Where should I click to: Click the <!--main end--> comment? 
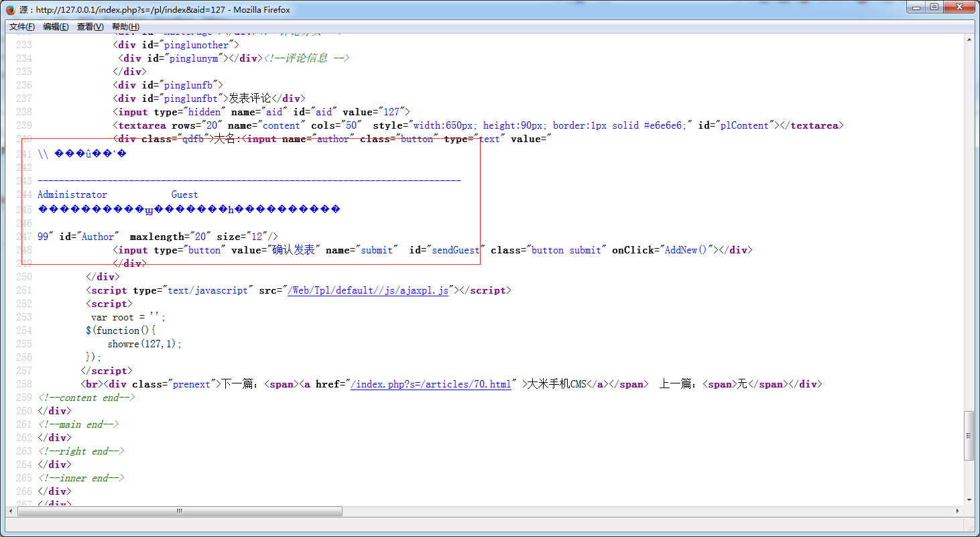point(79,424)
